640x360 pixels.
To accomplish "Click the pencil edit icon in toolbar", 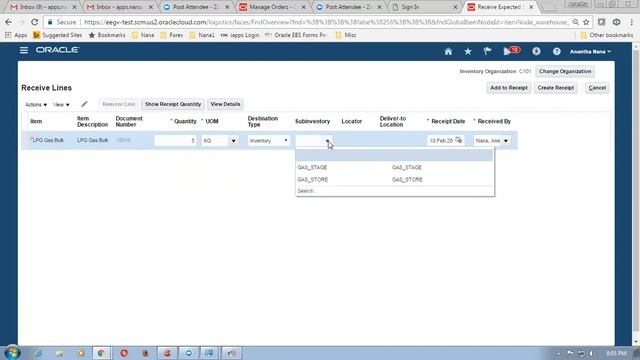I will 84,104.
